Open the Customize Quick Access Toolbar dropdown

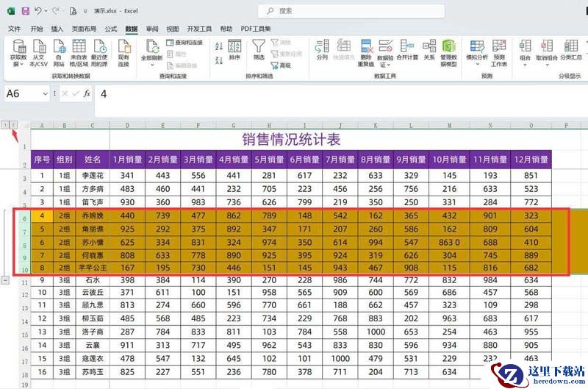(85, 11)
